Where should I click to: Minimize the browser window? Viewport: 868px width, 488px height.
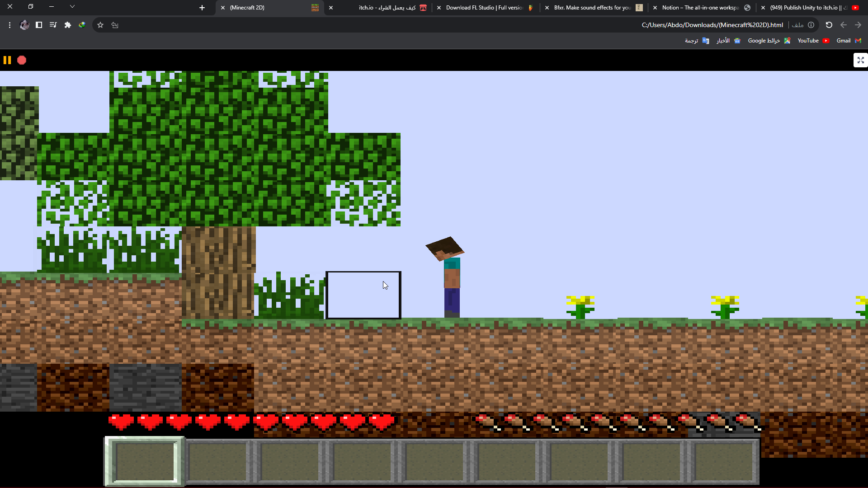coord(52,6)
